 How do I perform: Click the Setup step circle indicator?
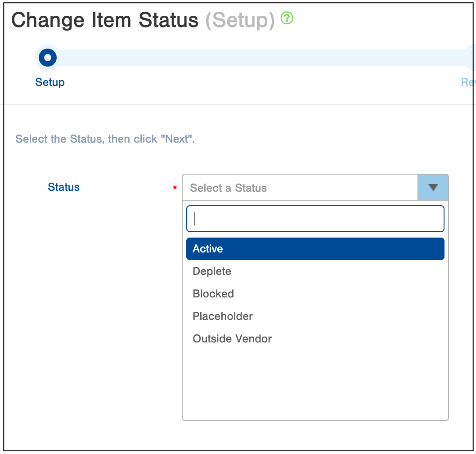[x=47, y=58]
